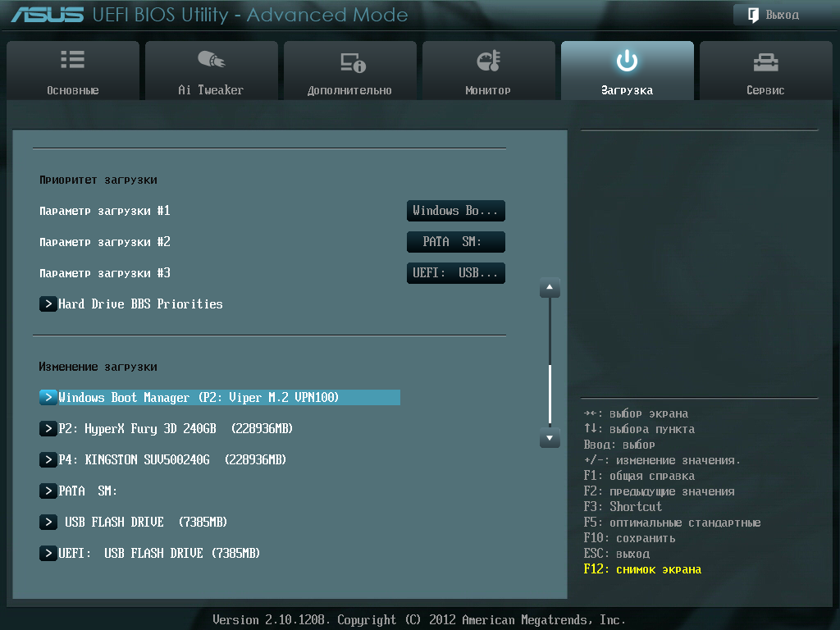Select the Загрузка tab
840x630 pixels.
[x=628, y=71]
